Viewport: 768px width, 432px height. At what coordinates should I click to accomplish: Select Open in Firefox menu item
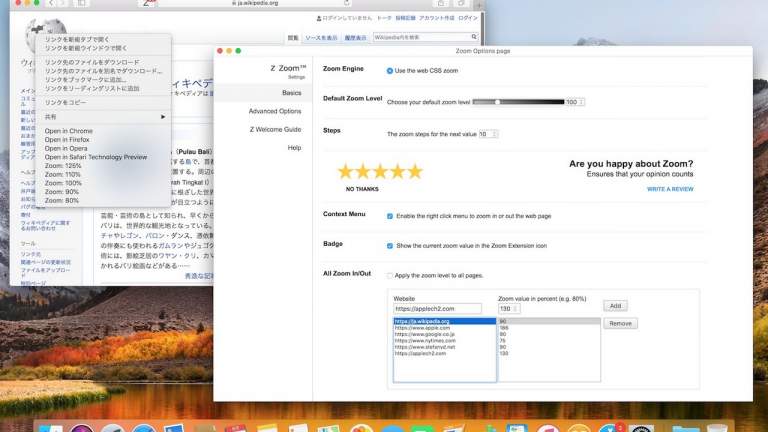point(67,140)
